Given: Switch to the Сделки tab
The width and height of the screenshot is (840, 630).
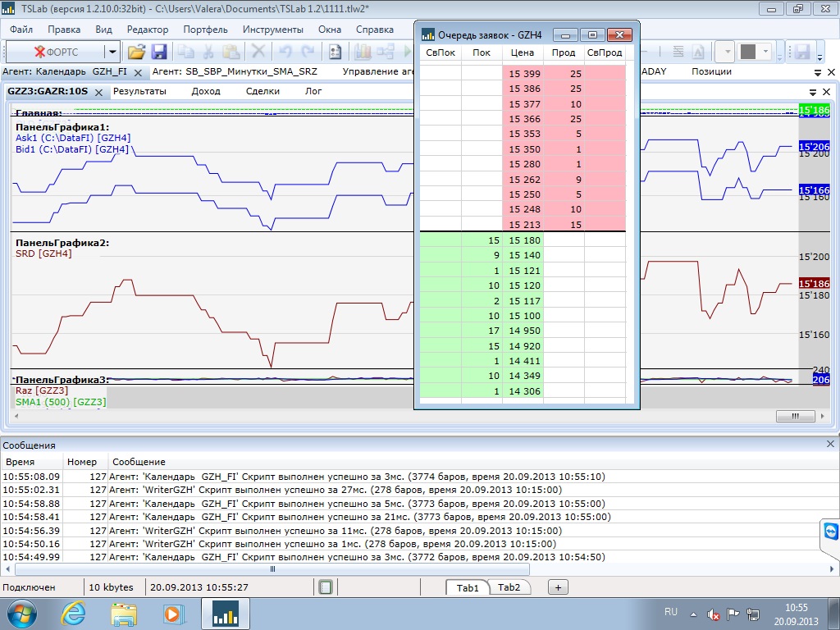Looking at the screenshot, I should tap(262, 92).
